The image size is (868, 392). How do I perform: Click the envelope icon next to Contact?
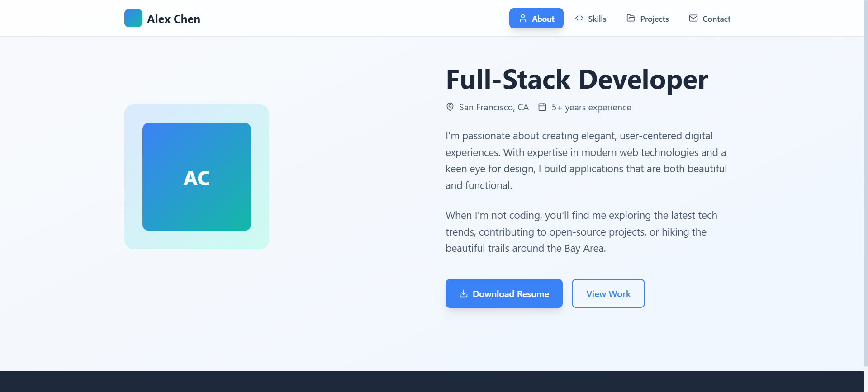(693, 19)
